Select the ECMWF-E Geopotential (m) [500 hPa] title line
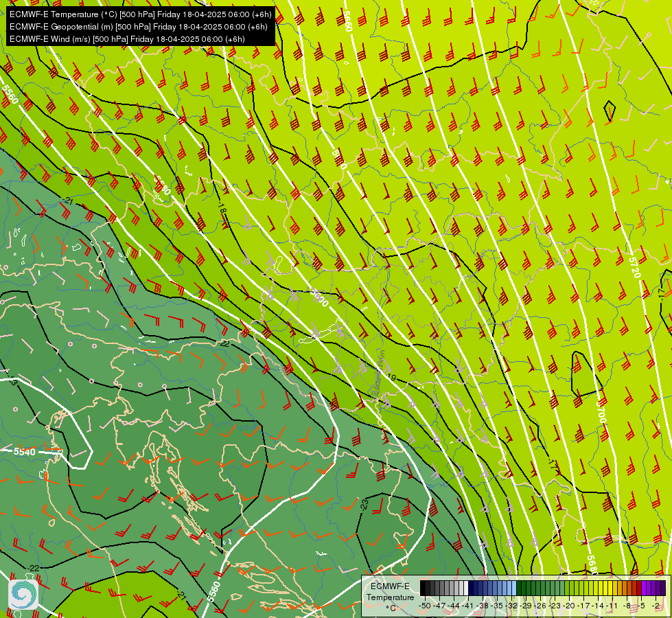This screenshot has height=618, width=672. click(139, 27)
